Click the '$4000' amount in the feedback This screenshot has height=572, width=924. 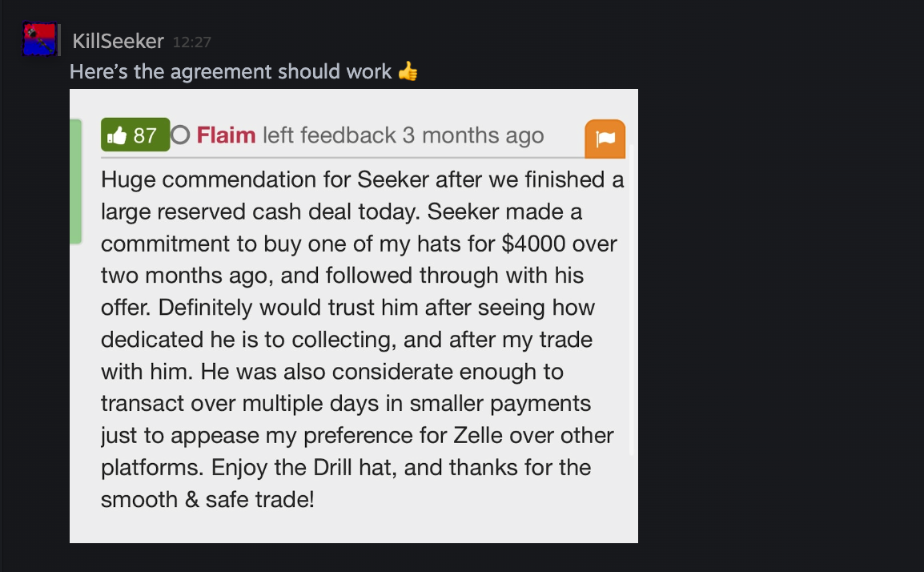click(x=533, y=244)
